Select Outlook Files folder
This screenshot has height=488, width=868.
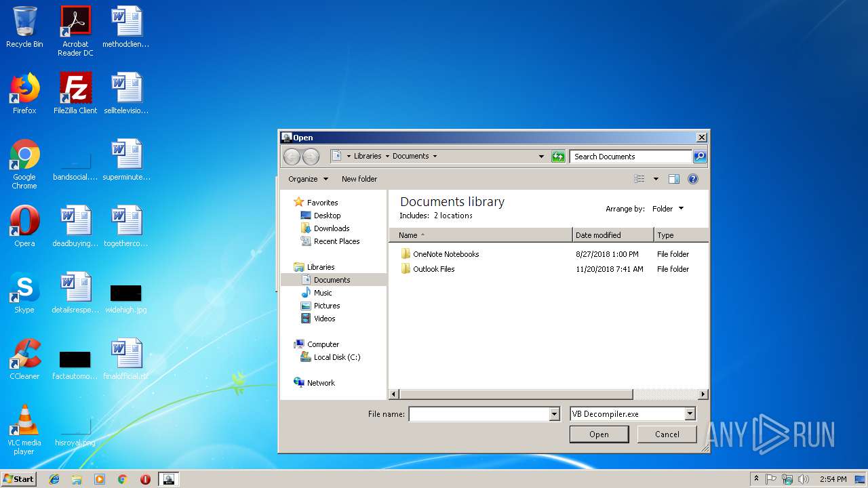point(427,269)
